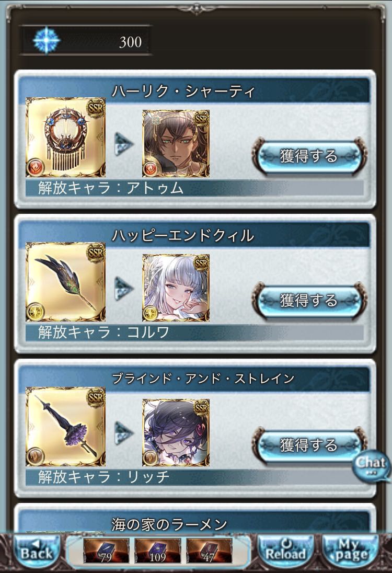Go Back using the bottom bar

point(37,551)
